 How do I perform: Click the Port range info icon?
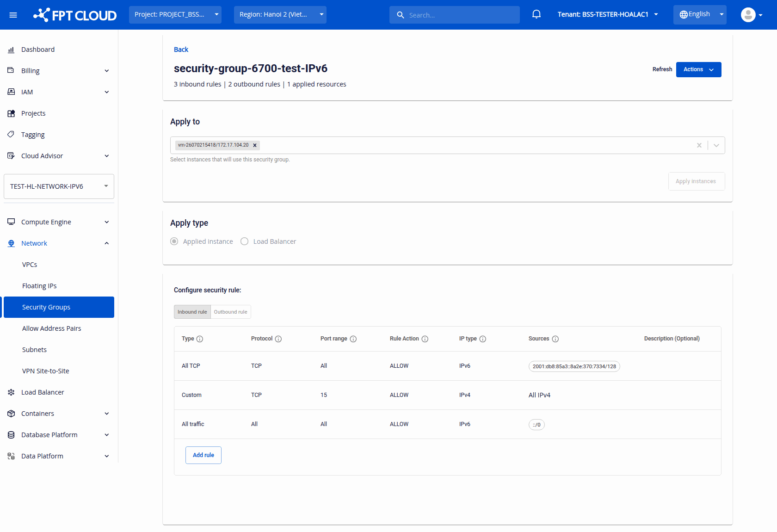click(x=353, y=339)
